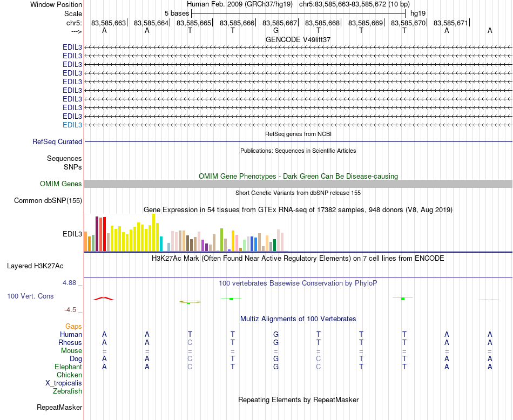Click the 5 bases scale bar
Screen dimensions: 513x420
click(298, 13)
